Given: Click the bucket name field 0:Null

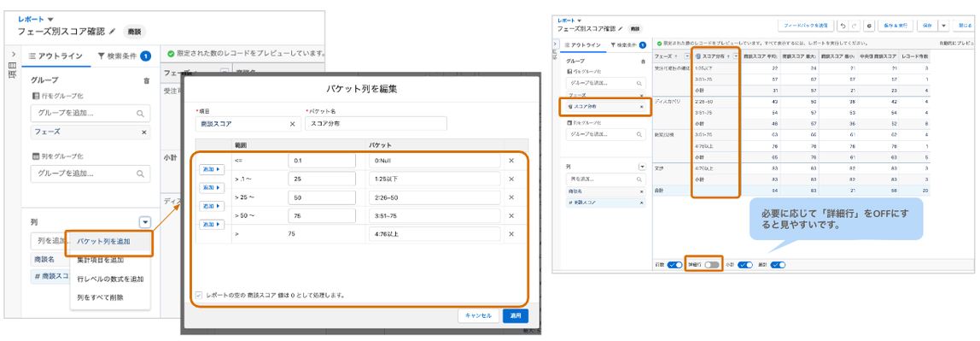Looking at the screenshot, I should tap(435, 161).
